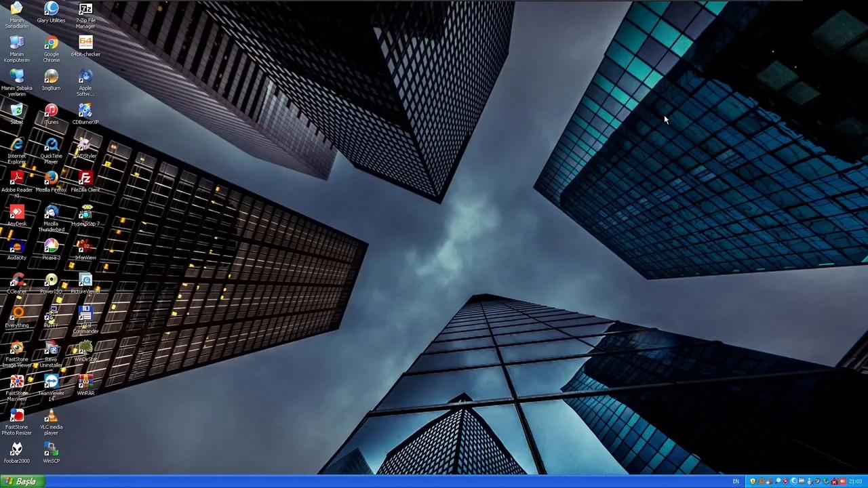Open the 7-Zip File Manager shortcut
The height and width of the screenshot is (488, 868).
click(85, 10)
